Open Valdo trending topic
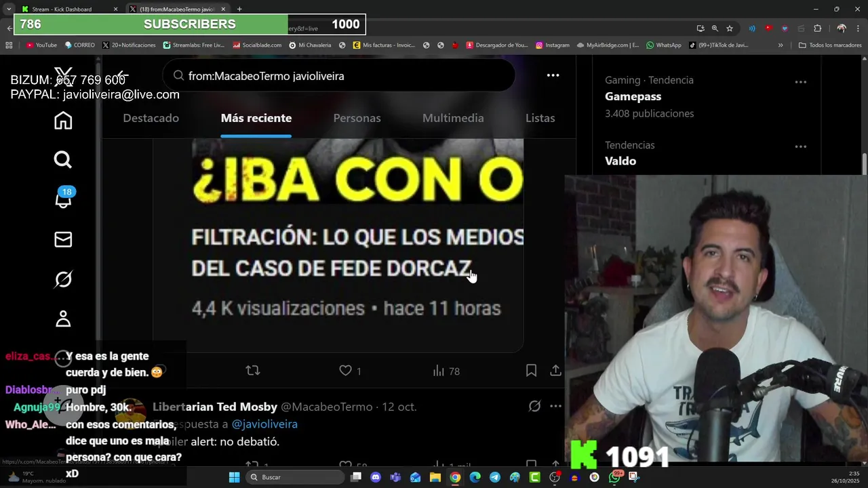The height and width of the screenshot is (488, 868). click(x=620, y=161)
